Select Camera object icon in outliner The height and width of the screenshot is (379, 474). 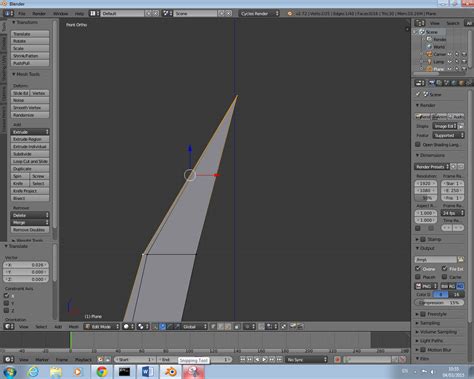tap(428, 54)
